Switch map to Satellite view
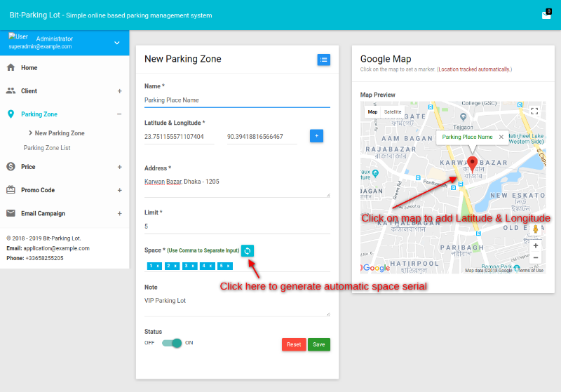The width and height of the screenshot is (561, 392). (393, 111)
